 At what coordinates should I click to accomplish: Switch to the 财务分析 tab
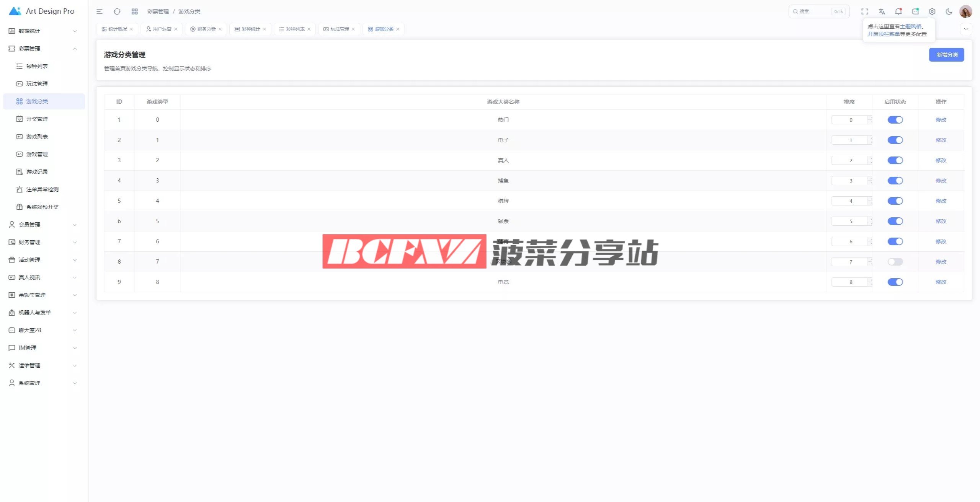(x=206, y=29)
